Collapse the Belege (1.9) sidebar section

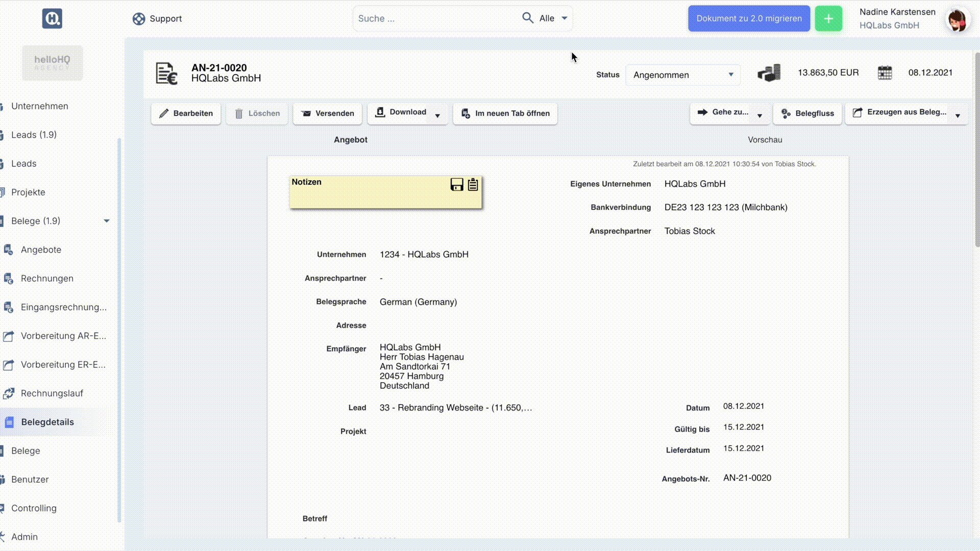(107, 221)
